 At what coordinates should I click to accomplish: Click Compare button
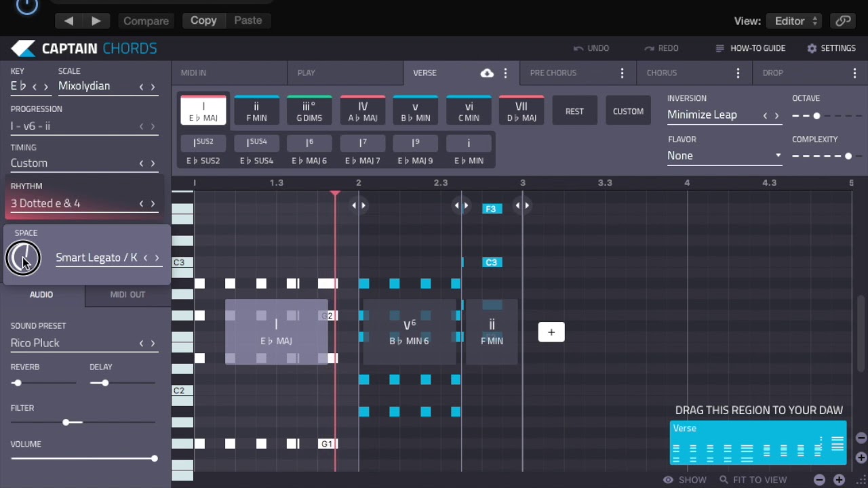[x=146, y=21]
